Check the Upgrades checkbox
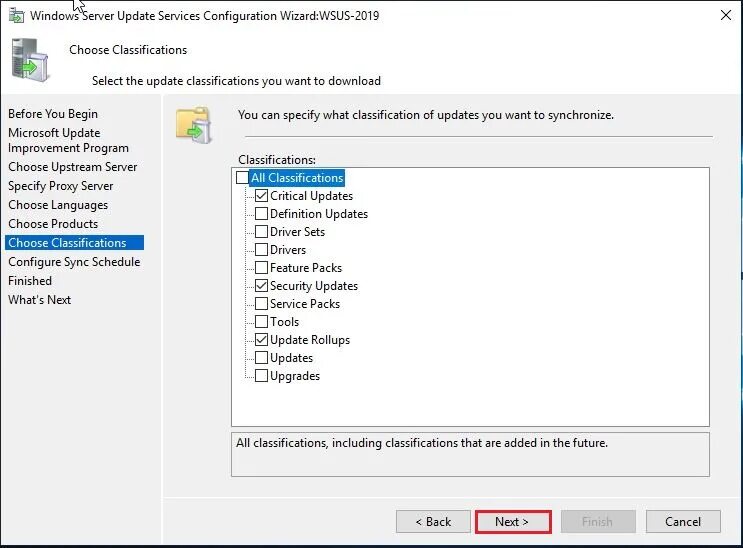This screenshot has width=743, height=548. [261, 376]
